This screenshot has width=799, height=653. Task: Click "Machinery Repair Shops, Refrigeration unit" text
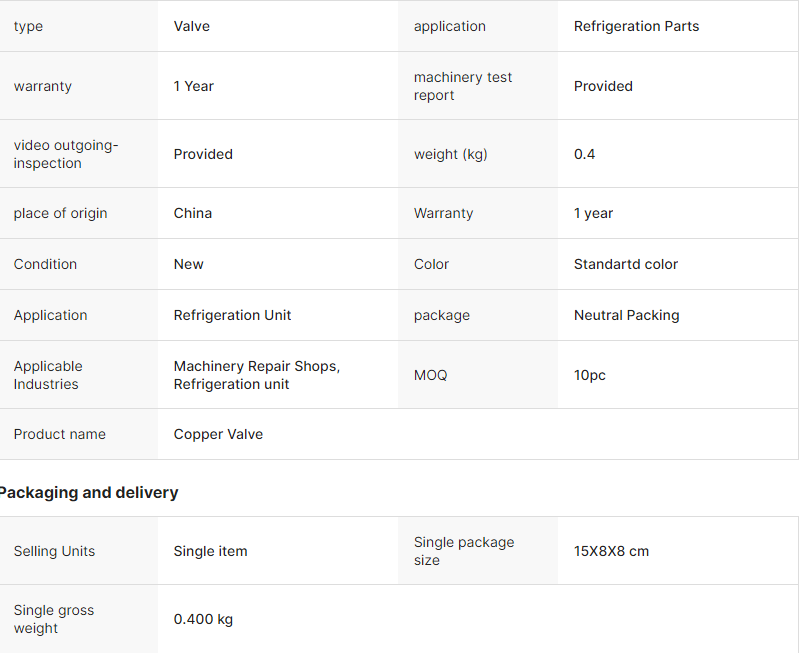257,375
